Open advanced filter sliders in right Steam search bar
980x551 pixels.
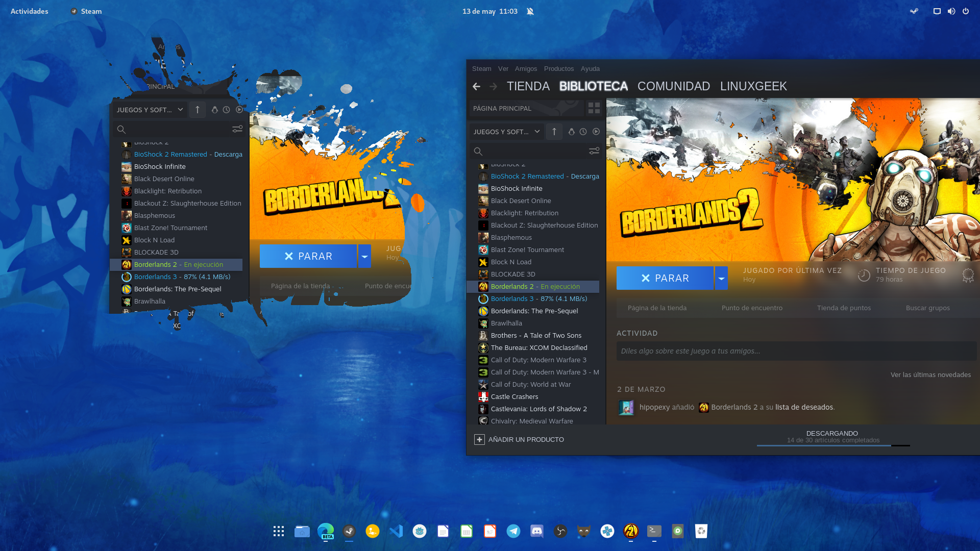tap(594, 151)
